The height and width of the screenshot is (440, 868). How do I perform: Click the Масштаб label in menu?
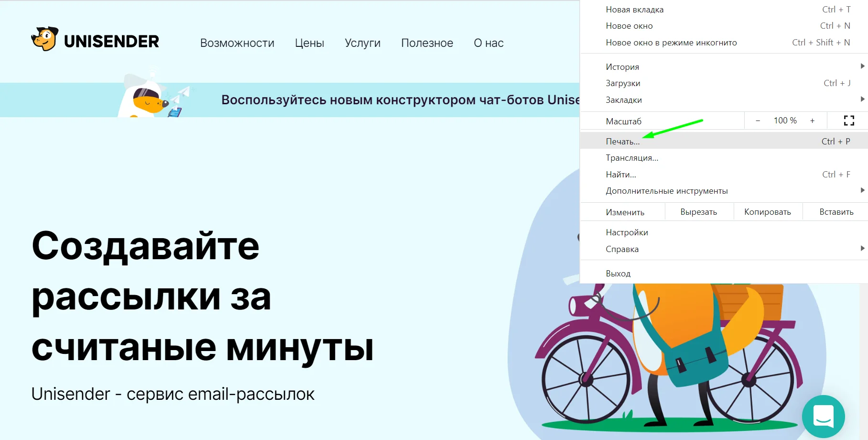click(x=623, y=121)
